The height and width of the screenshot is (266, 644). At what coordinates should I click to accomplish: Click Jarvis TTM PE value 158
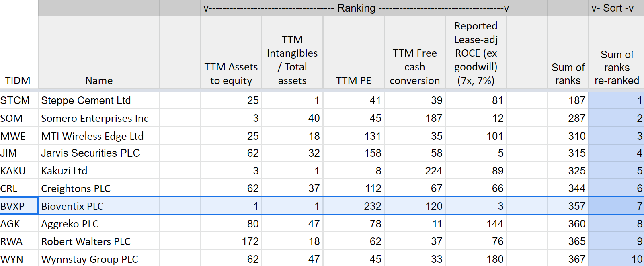click(x=354, y=153)
